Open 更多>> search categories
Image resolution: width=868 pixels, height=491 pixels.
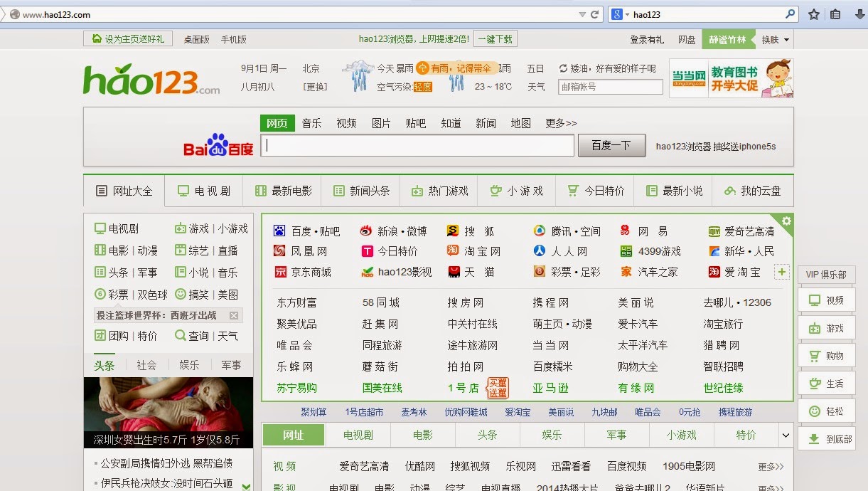click(x=561, y=122)
